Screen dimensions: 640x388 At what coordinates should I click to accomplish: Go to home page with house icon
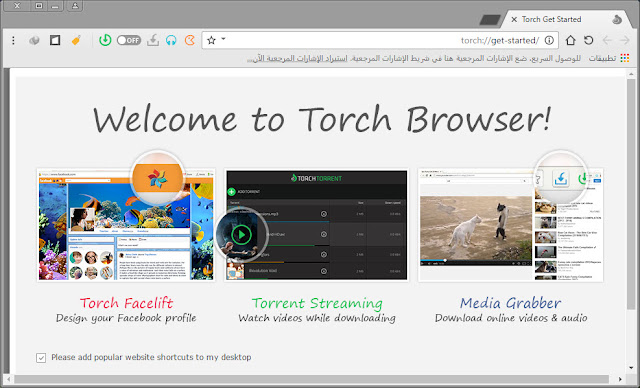click(x=570, y=40)
